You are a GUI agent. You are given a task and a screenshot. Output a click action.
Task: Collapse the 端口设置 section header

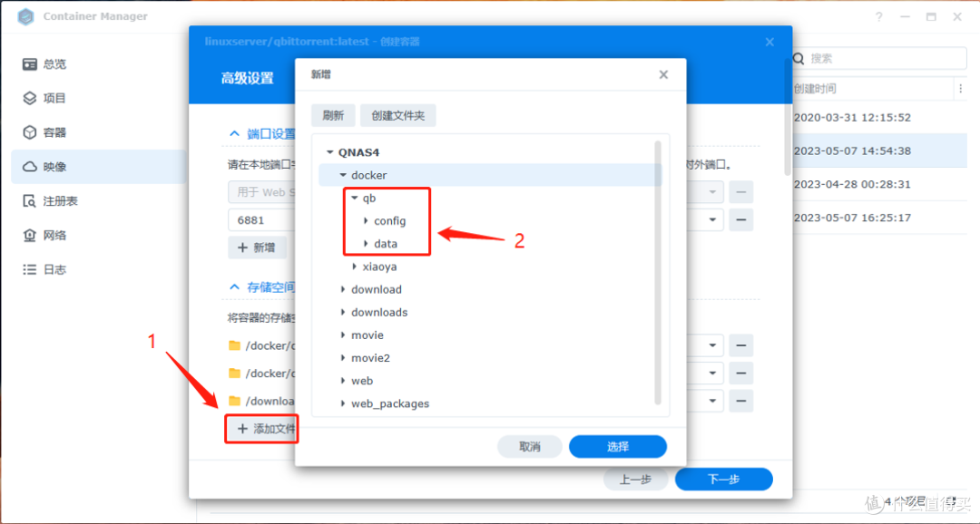235,133
